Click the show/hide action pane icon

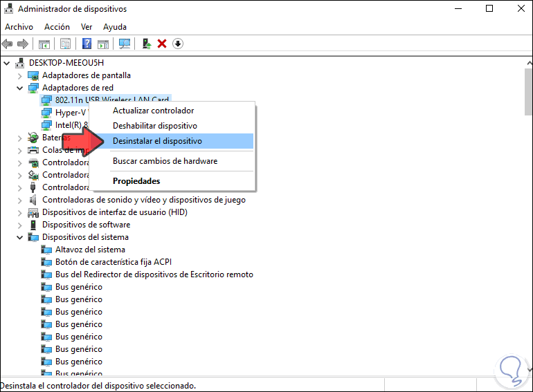[x=103, y=44]
